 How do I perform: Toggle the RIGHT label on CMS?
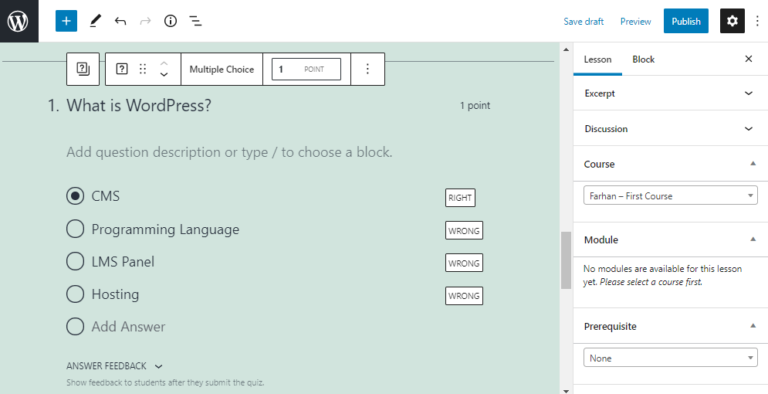coord(460,198)
